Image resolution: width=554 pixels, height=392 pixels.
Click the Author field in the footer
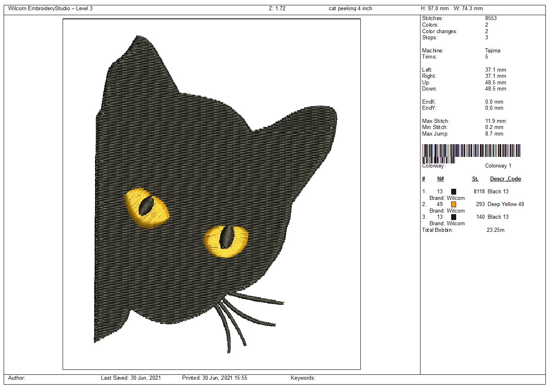click(x=17, y=378)
